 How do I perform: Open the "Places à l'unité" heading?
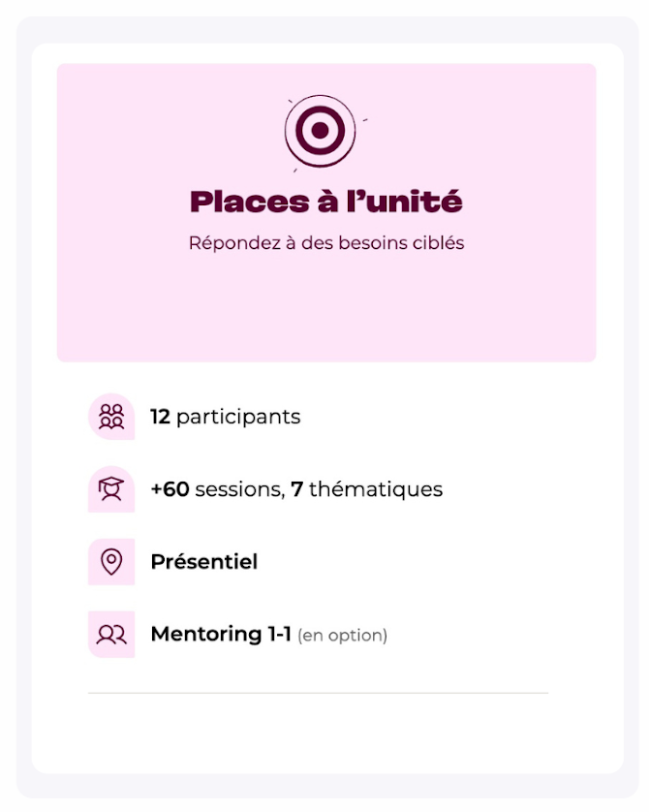[x=326, y=202]
